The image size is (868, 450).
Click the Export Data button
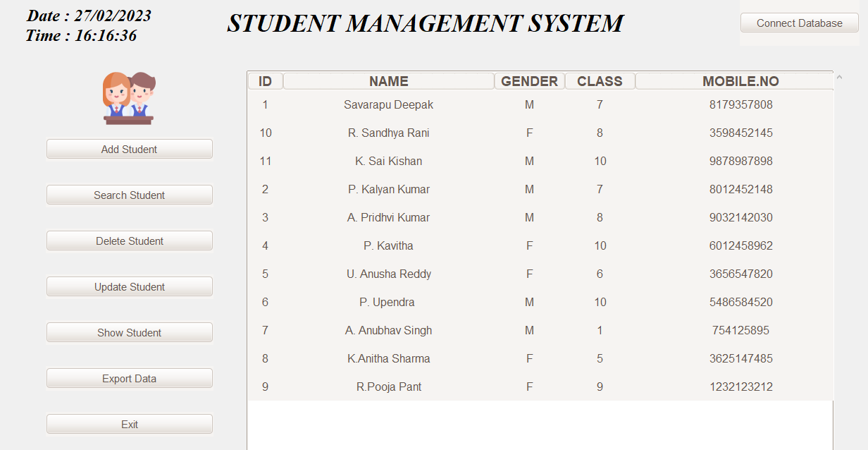point(129,378)
